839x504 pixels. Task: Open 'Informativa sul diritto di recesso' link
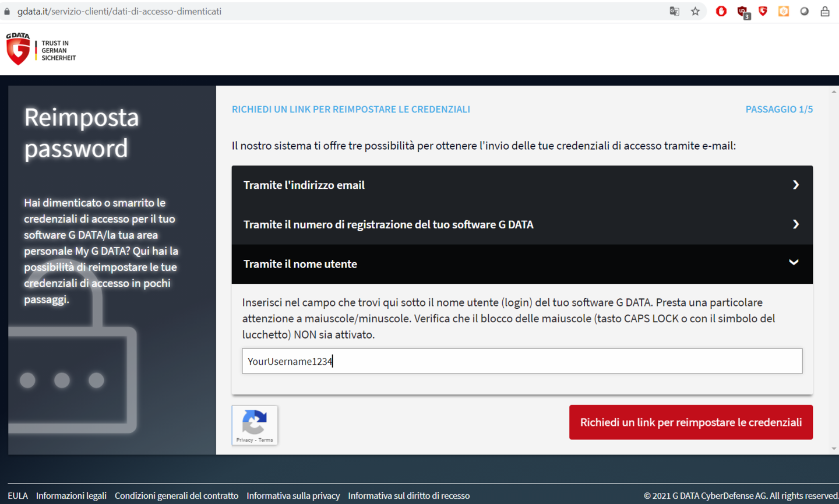[409, 496]
